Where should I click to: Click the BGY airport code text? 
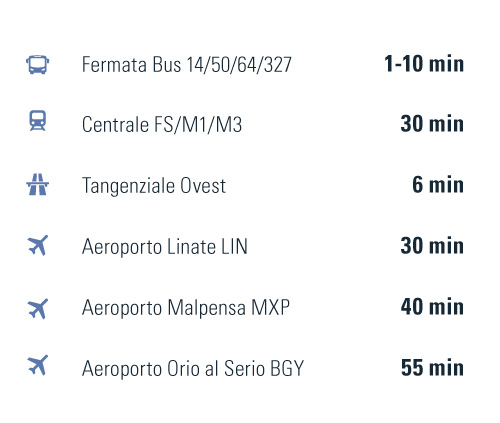(x=287, y=368)
